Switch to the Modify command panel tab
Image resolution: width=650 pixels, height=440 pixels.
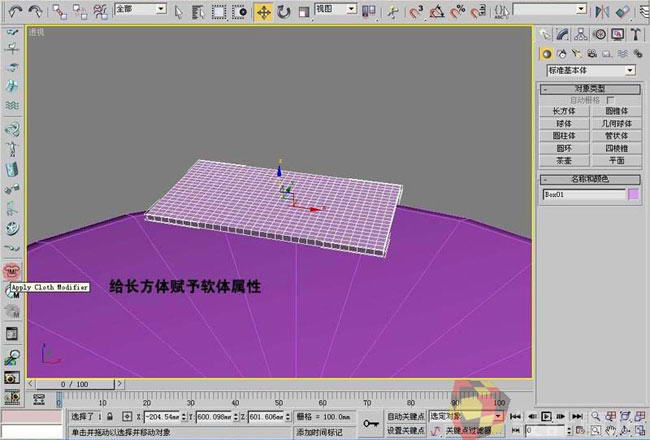563,34
